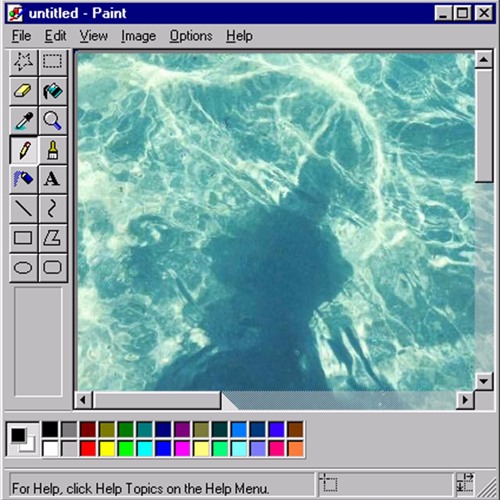Click the vertical scrollbar down arrow
Screen dimensions: 500x500
(484, 381)
